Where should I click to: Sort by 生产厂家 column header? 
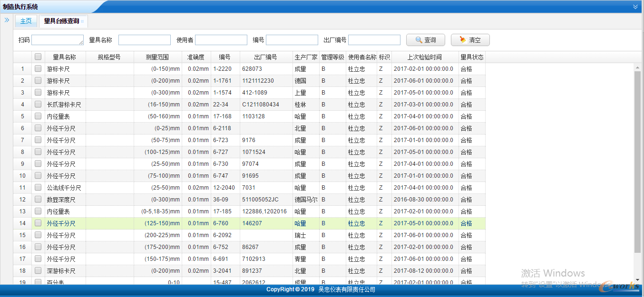pos(306,57)
